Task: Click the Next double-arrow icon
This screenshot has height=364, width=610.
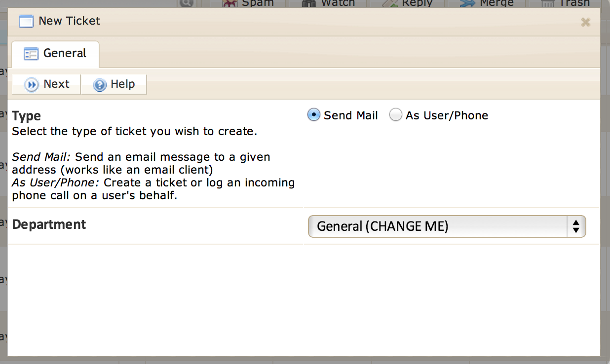Action: tap(32, 85)
